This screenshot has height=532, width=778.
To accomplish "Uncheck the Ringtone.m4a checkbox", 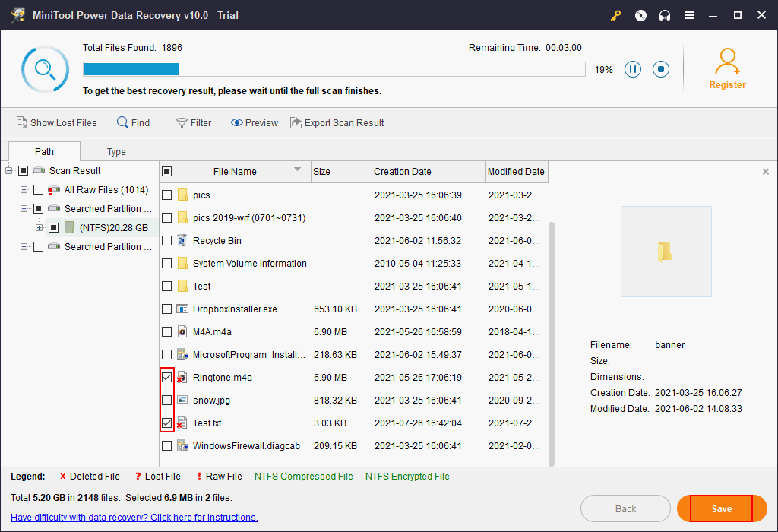I will pos(167,377).
